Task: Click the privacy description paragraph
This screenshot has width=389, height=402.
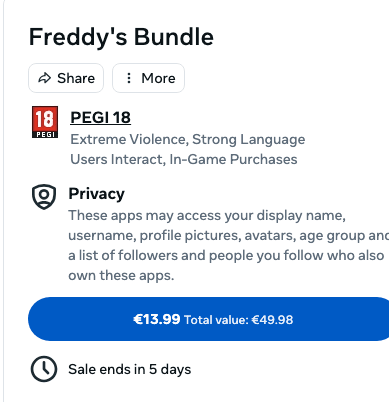Action: tap(229, 245)
